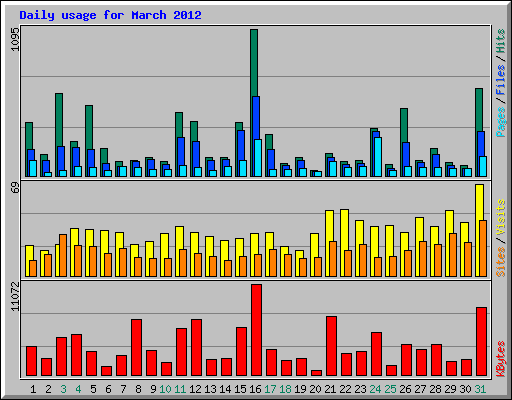Screen dimensions: 512x400
Task: Click the red KBytes bar for day 20
Action: 316,373
